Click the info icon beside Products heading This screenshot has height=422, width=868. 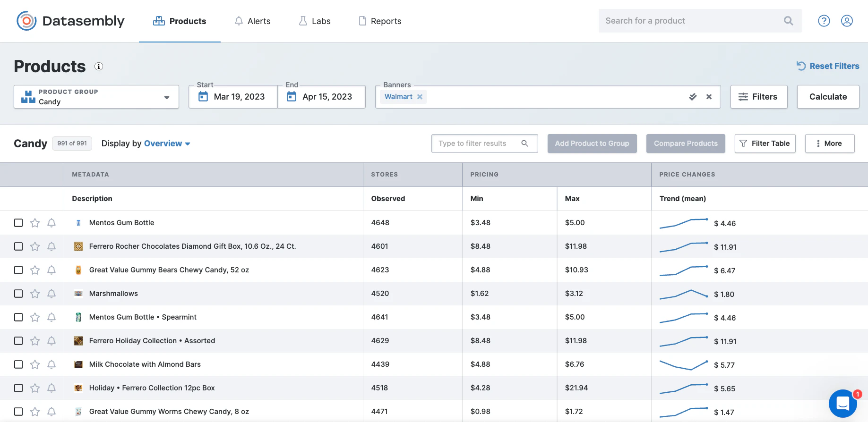pyautogui.click(x=99, y=67)
